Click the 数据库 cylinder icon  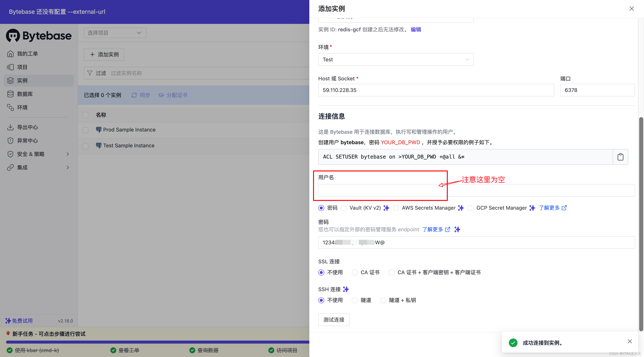pyautogui.click(x=10, y=94)
